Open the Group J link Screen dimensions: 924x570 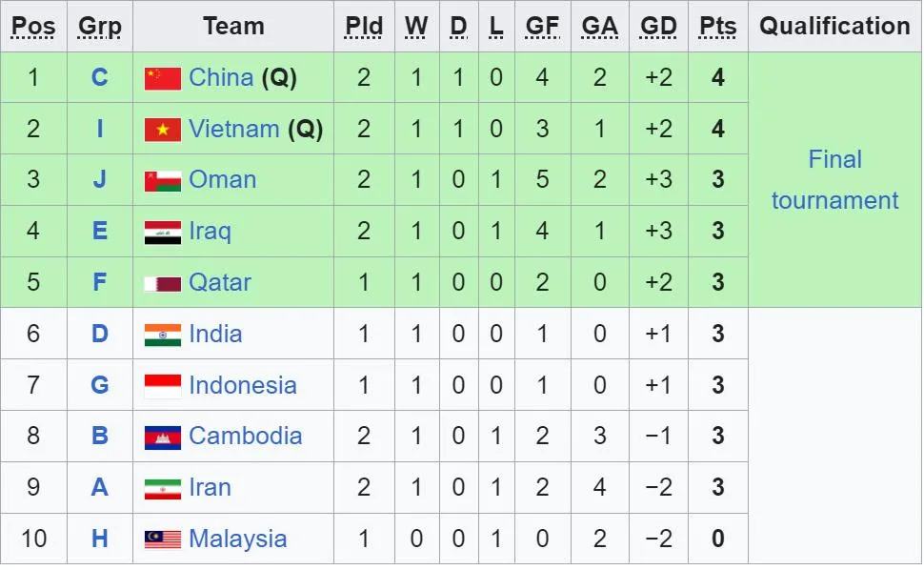click(100, 179)
